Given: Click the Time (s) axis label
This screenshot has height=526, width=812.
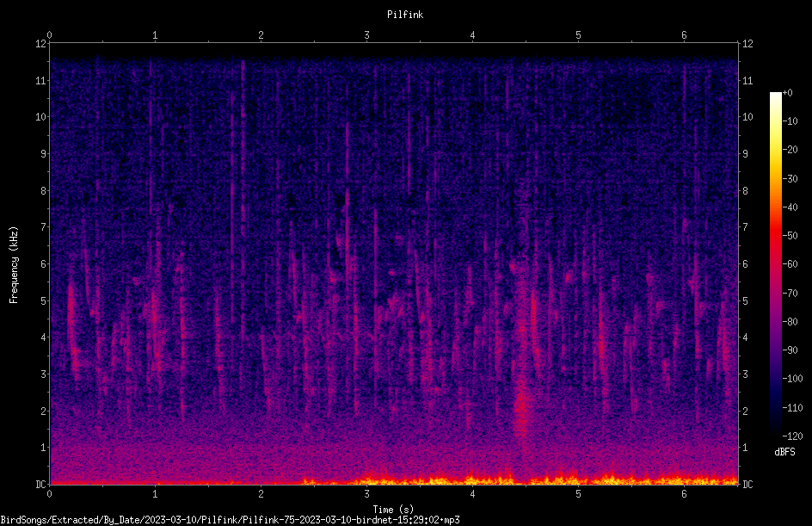Looking at the screenshot, I should (x=393, y=510).
